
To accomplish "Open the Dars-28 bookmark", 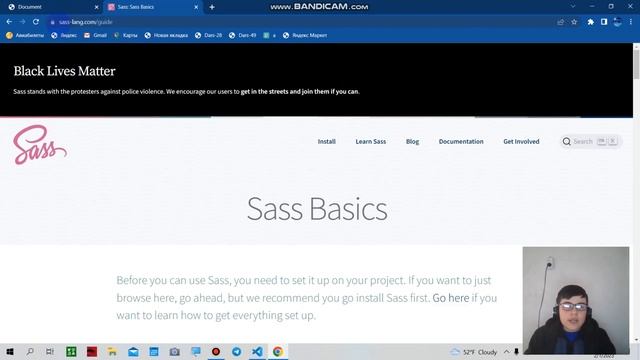I will click(209, 36).
